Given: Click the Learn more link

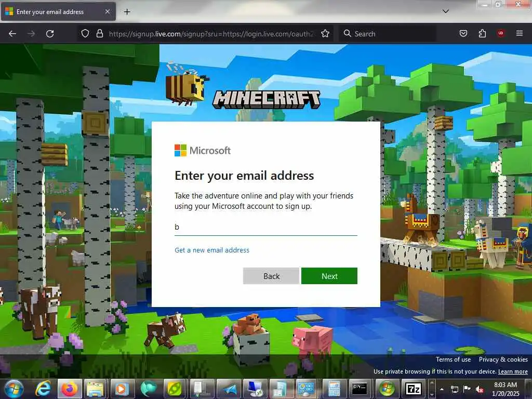Looking at the screenshot, I should click(x=513, y=371).
